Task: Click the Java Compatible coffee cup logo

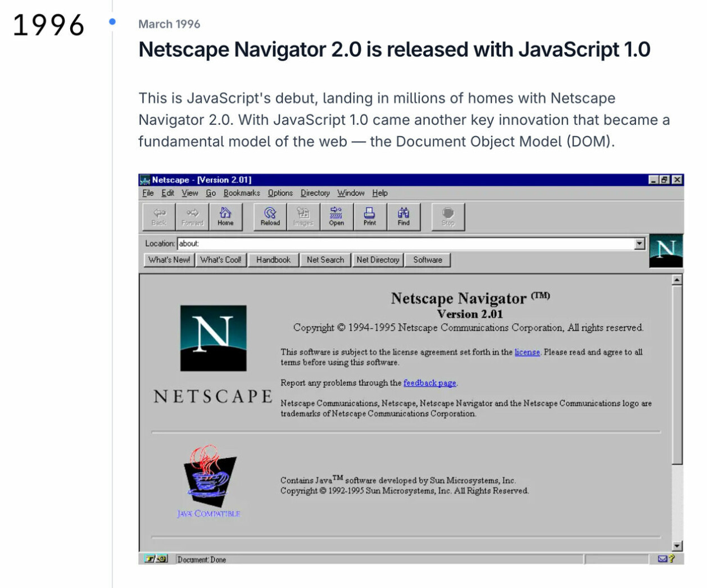Action: point(209,476)
